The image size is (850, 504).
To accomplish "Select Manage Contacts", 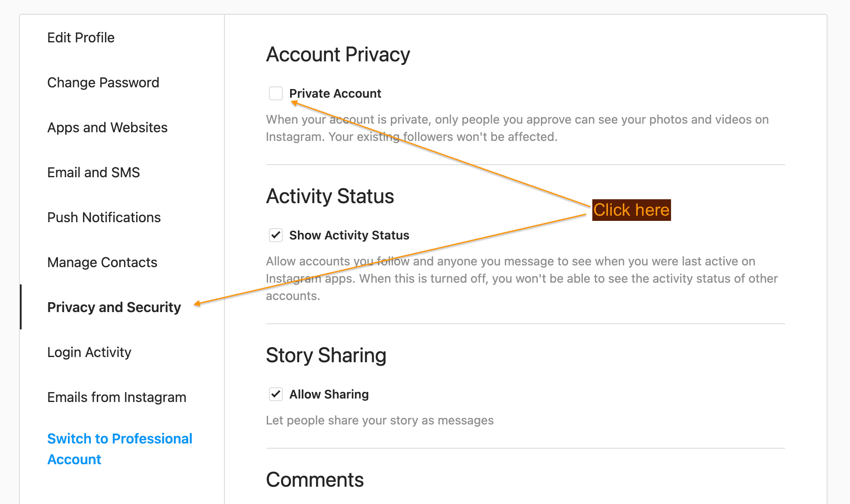I will (102, 262).
